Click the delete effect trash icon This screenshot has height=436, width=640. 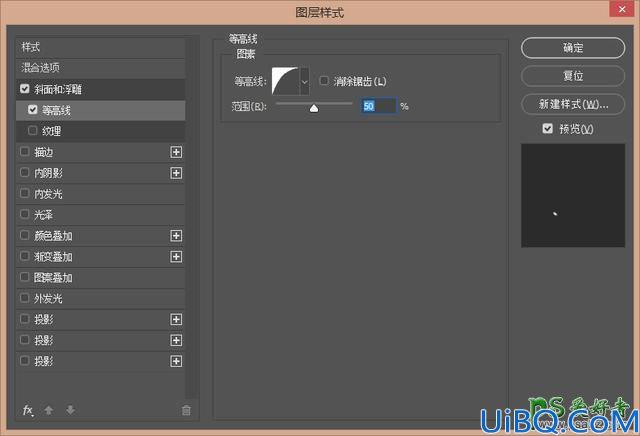click(186, 410)
